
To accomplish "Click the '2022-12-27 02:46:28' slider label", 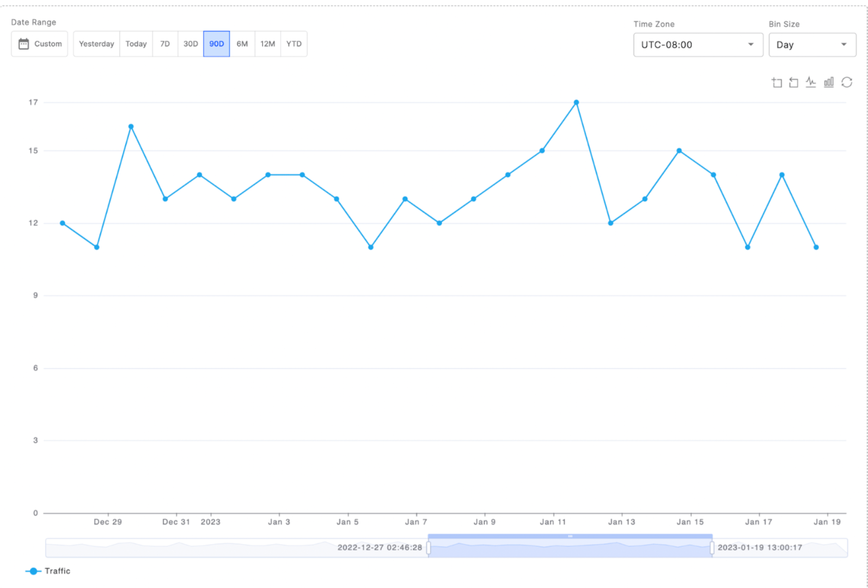I will coord(380,548).
